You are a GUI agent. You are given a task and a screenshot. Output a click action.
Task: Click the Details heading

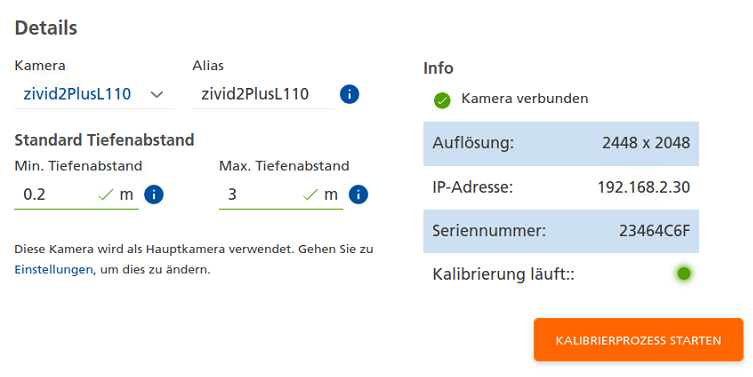click(x=46, y=28)
